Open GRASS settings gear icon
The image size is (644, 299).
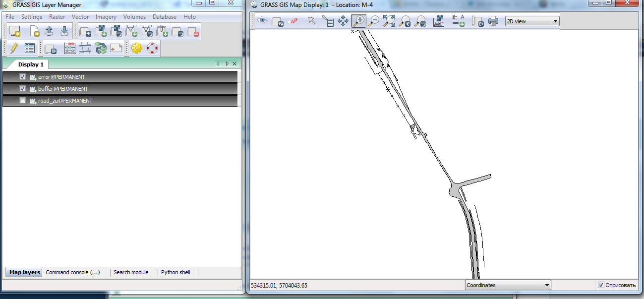tap(137, 49)
